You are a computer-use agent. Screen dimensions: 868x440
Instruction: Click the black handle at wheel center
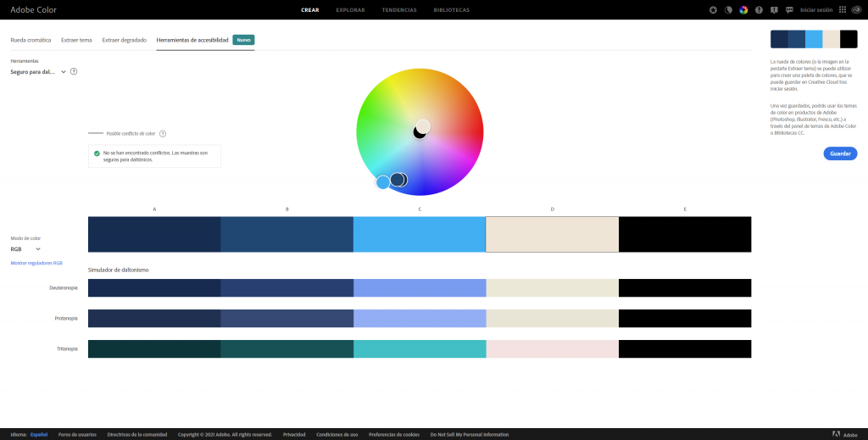(x=417, y=133)
